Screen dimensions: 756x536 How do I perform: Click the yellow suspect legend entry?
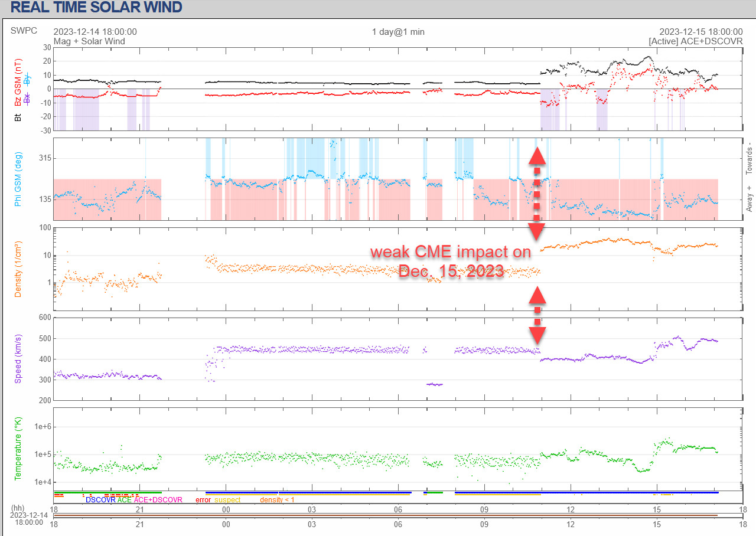pyautogui.click(x=227, y=500)
